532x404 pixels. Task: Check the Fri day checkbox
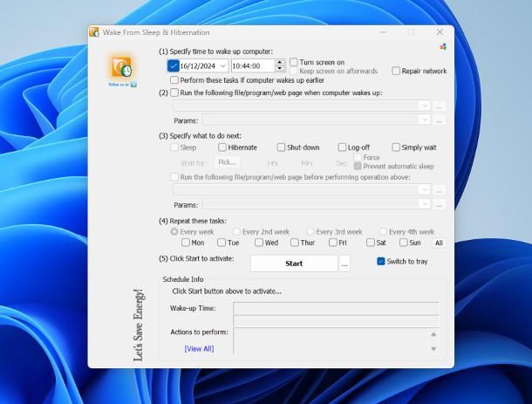coord(333,243)
